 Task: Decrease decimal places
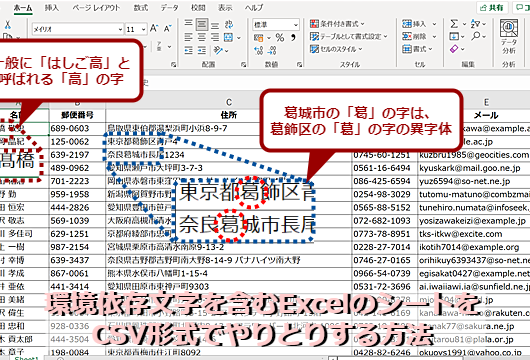tap(272, 51)
